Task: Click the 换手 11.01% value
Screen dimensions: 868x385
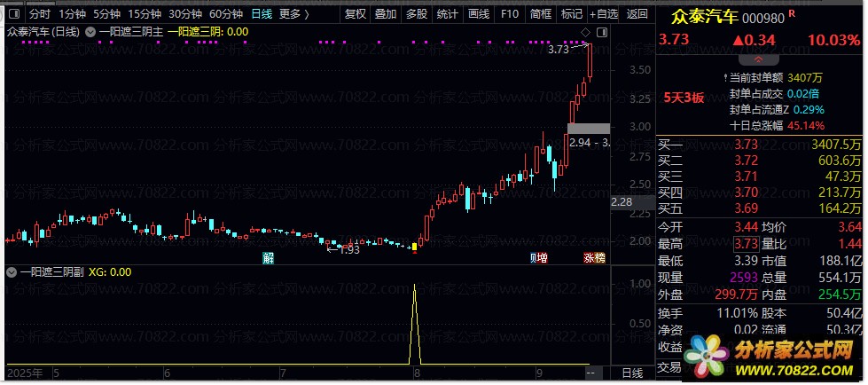Action: [738, 313]
